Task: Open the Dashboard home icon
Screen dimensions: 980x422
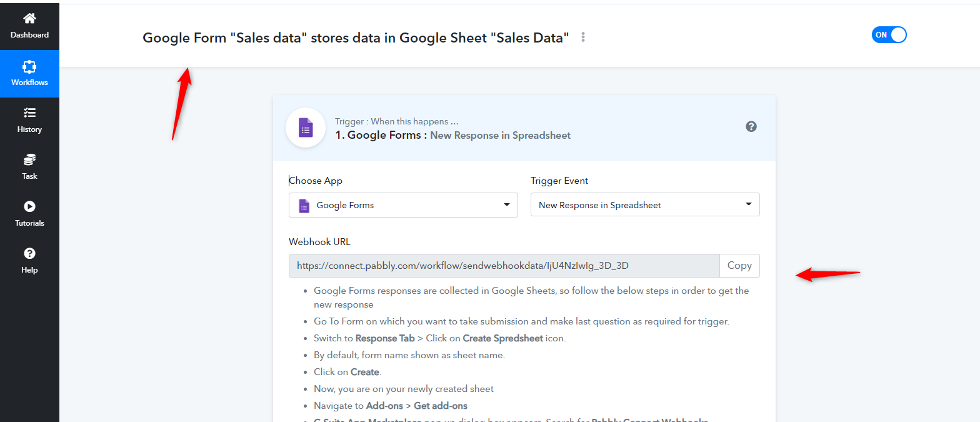Action: pos(29,19)
